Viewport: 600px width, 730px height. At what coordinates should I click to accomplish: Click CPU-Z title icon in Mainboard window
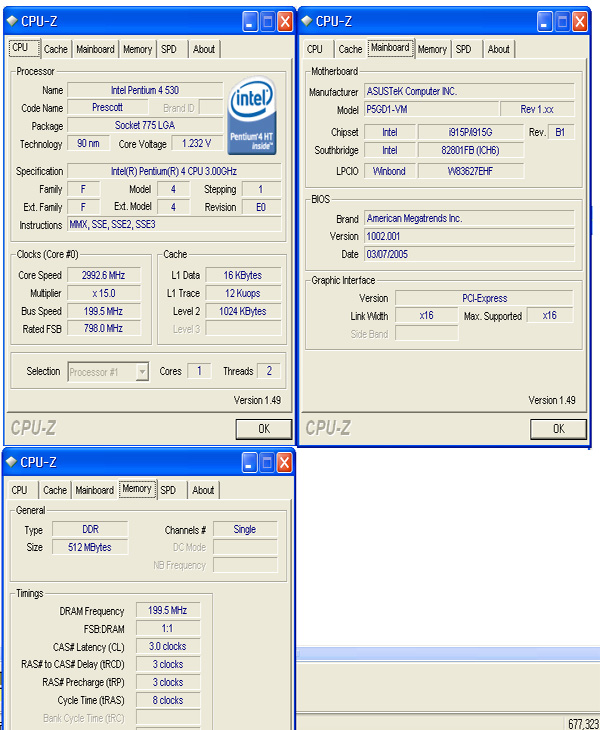click(x=307, y=21)
